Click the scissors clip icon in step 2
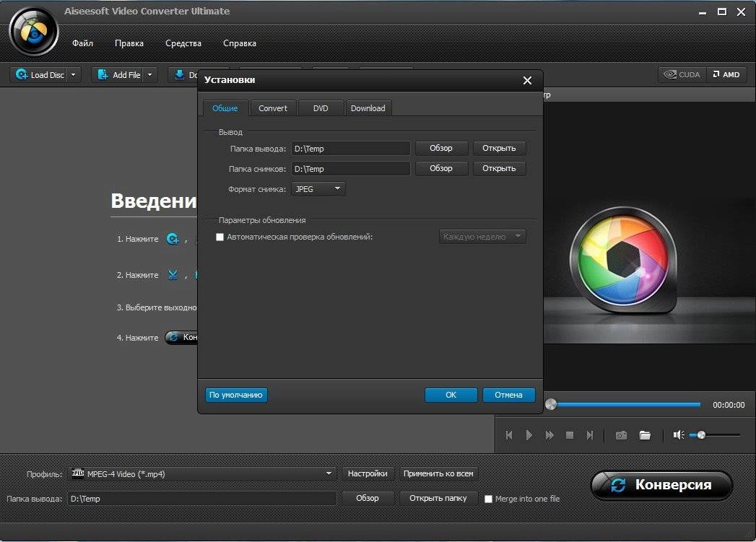The width and height of the screenshot is (756, 542). pyautogui.click(x=173, y=275)
